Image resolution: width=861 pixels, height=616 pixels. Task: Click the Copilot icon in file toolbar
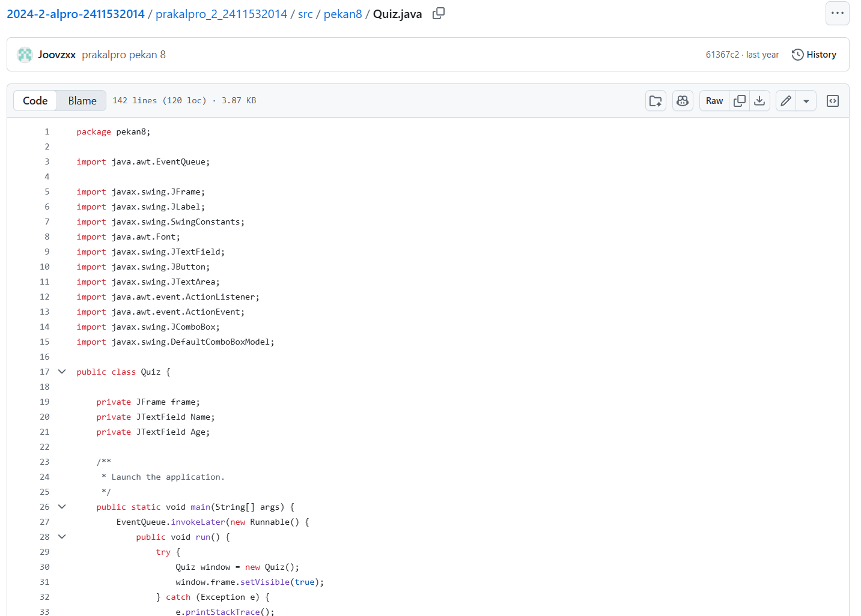[x=683, y=101]
